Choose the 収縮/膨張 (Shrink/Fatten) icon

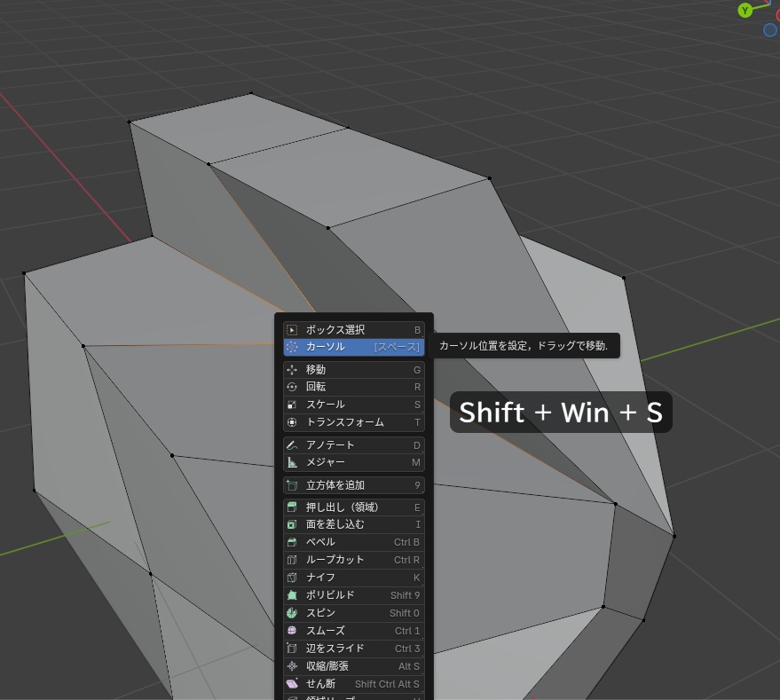coord(292,666)
